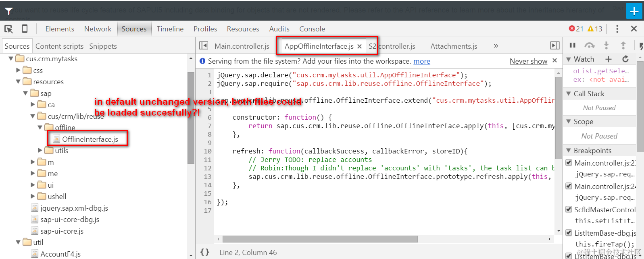644x259 pixels.
Task: Open Main.controller.js editor tab
Action: pyautogui.click(x=242, y=46)
